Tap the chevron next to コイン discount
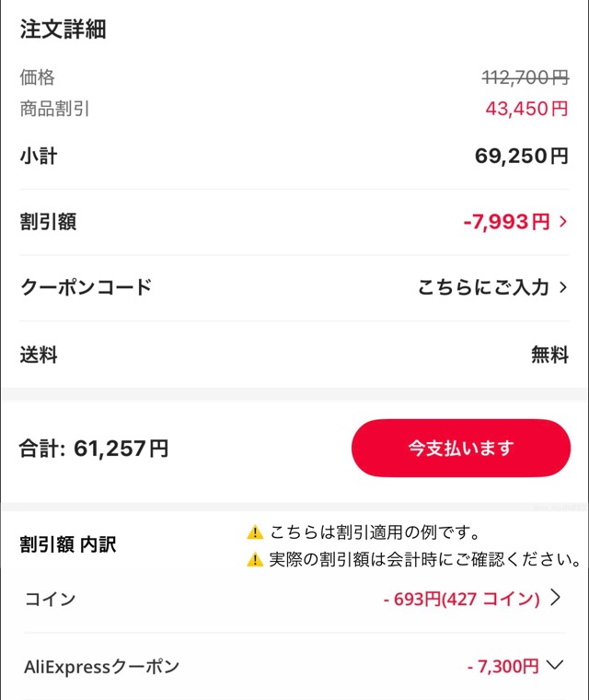The width and height of the screenshot is (589, 700). pyautogui.click(x=555, y=598)
